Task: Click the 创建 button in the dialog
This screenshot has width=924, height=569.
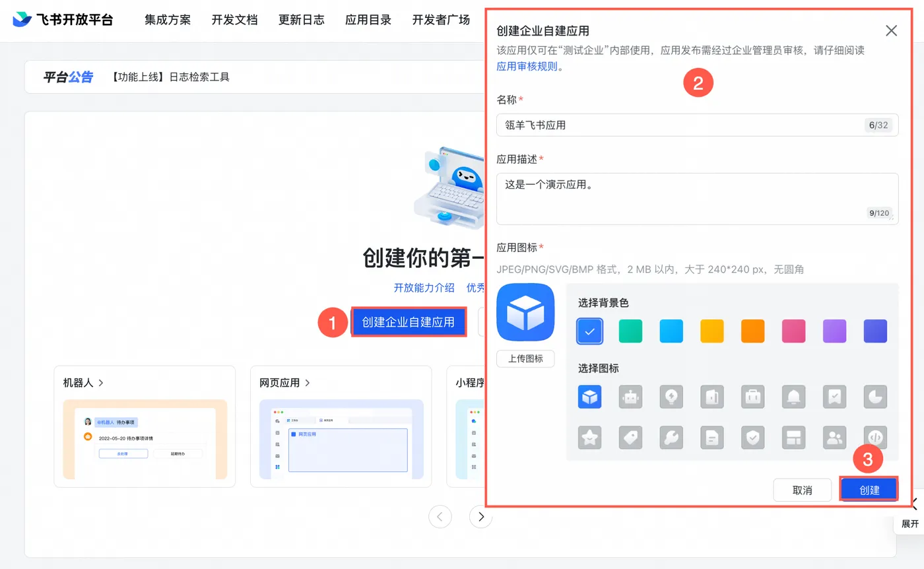Action: click(x=869, y=490)
